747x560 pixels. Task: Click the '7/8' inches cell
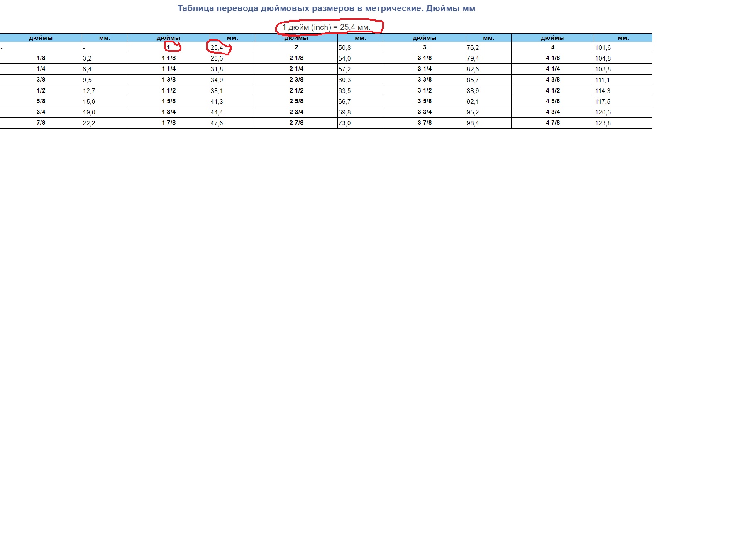pyautogui.click(x=41, y=123)
